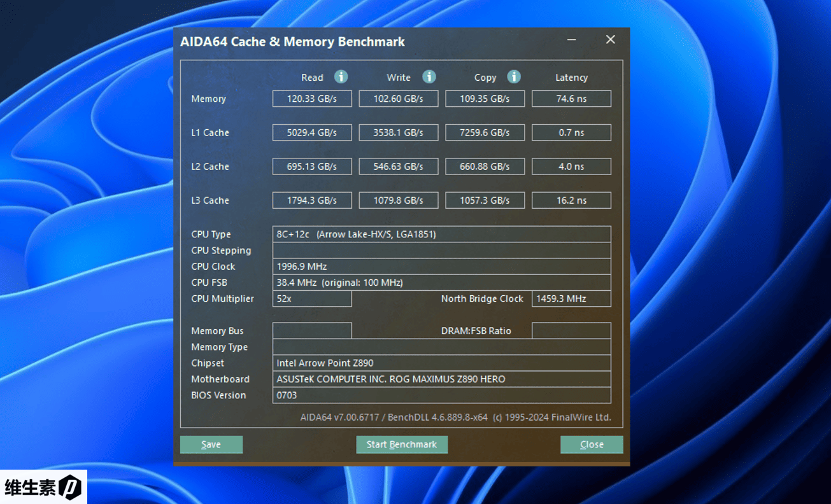Click the Close button at the bottom
The width and height of the screenshot is (831, 504).
tap(591, 444)
